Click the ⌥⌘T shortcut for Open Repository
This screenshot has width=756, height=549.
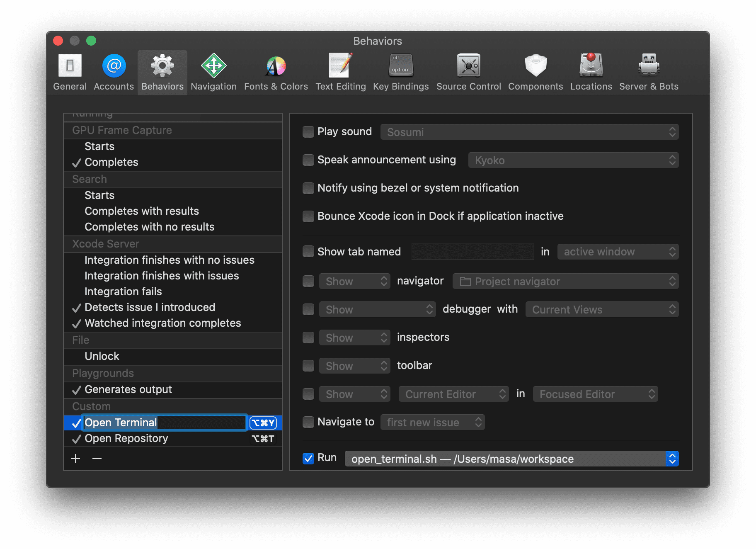click(x=263, y=439)
